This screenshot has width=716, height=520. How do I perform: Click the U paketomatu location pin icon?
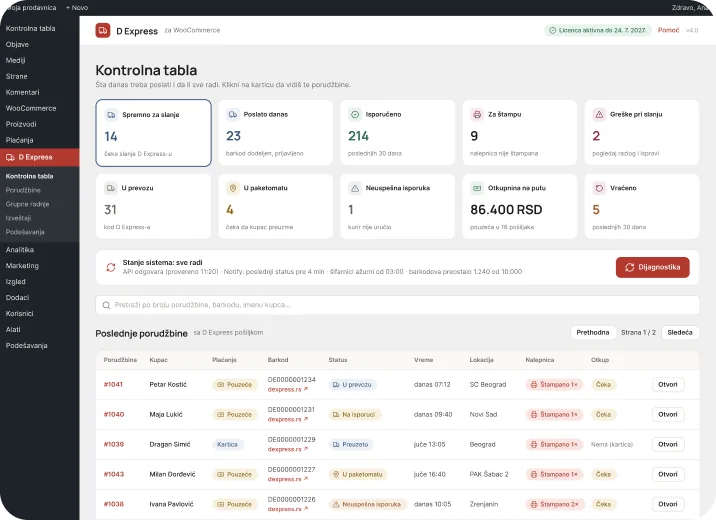pyautogui.click(x=233, y=188)
